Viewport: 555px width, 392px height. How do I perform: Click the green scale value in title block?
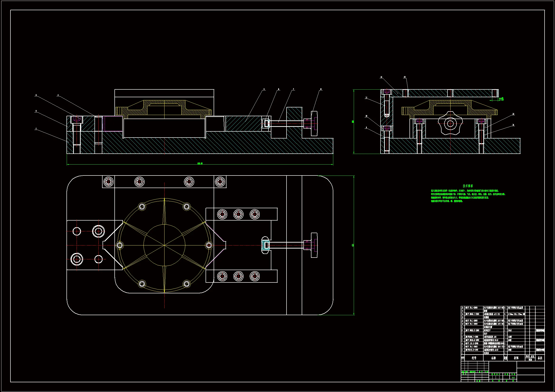click(513, 377)
